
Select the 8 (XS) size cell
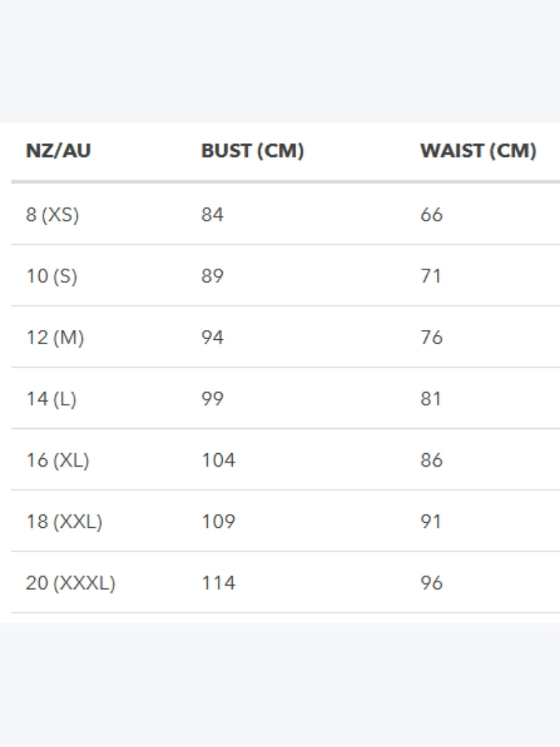[x=52, y=215]
